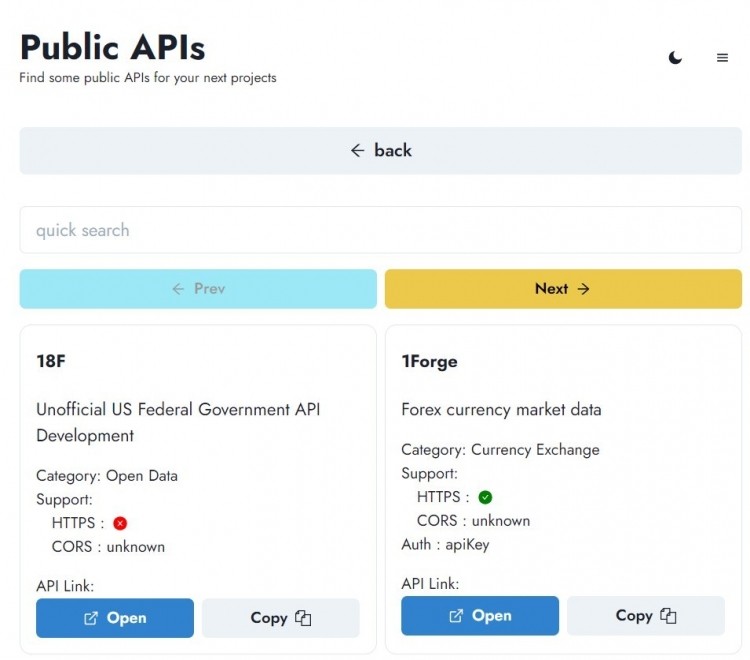Select the 1Forge card title
The width and height of the screenshot is (750, 660).
tap(429, 362)
